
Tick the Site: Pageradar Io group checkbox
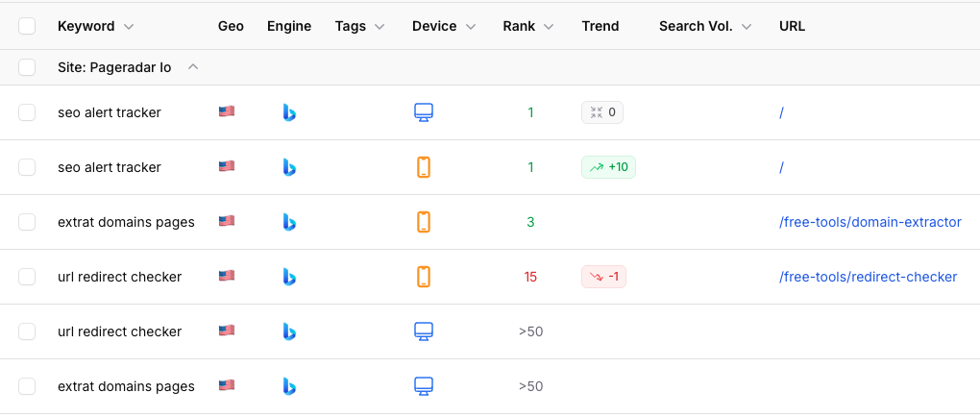pyautogui.click(x=27, y=67)
